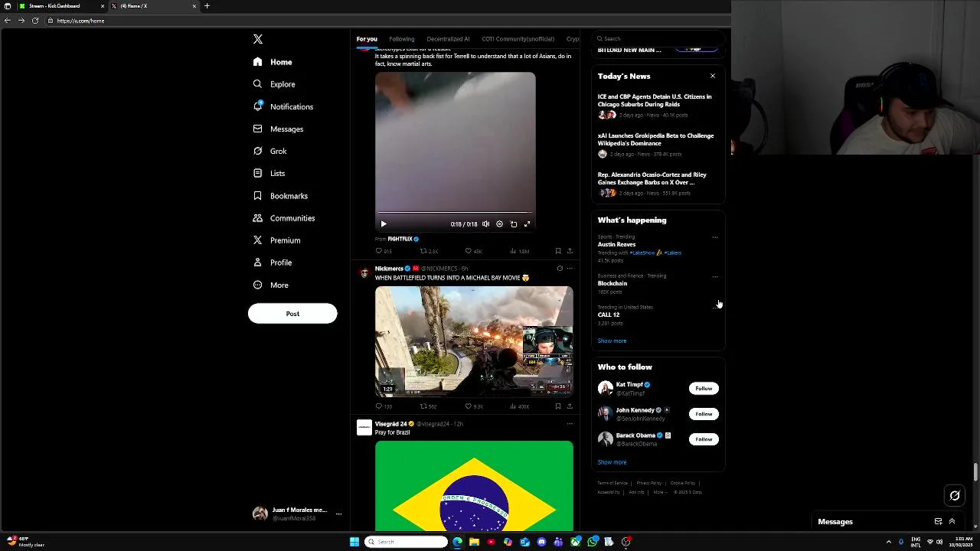
Task: Bookmark the Nickmercs post
Action: point(558,406)
